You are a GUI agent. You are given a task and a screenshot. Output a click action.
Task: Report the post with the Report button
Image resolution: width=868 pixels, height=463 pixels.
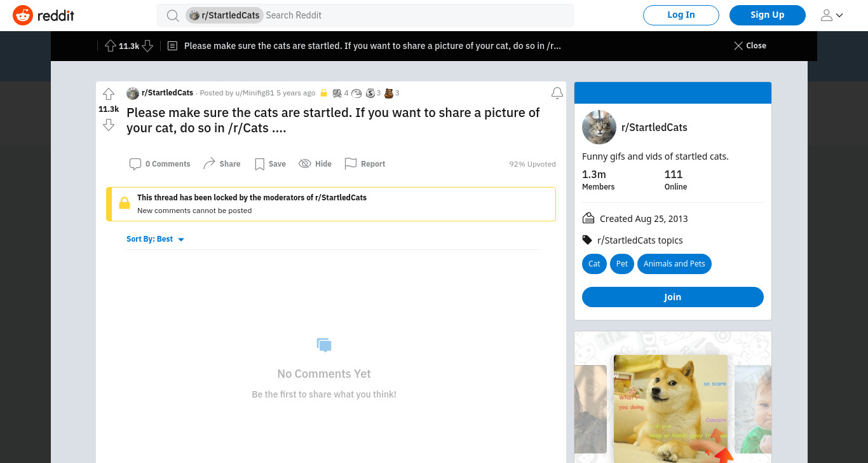pyautogui.click(x=365, y=164)
